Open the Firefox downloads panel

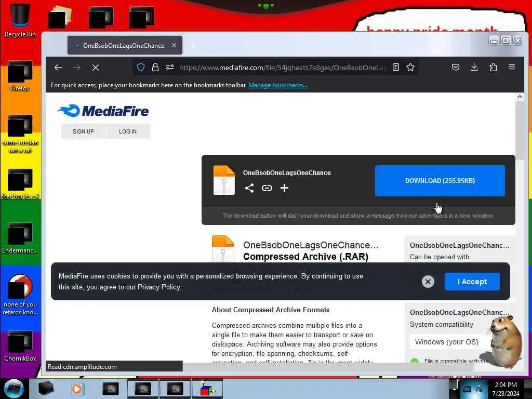click(474, 67)
